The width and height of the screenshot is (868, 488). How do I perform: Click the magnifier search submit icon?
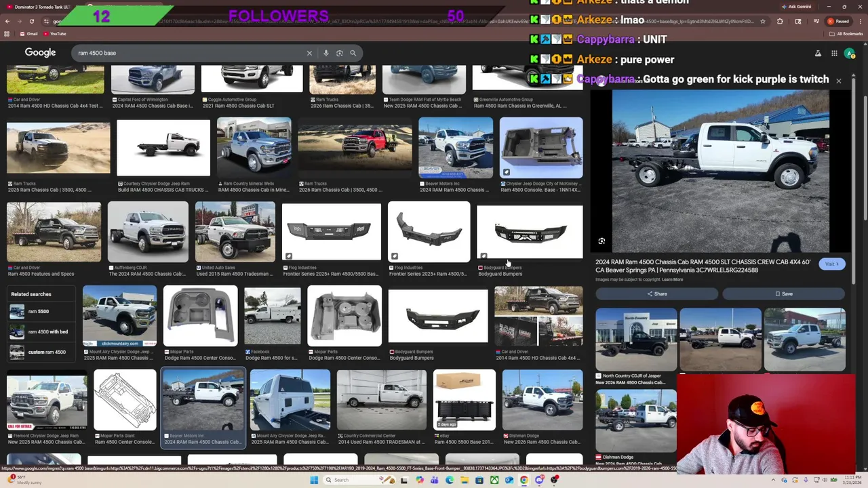pos(353,53)
